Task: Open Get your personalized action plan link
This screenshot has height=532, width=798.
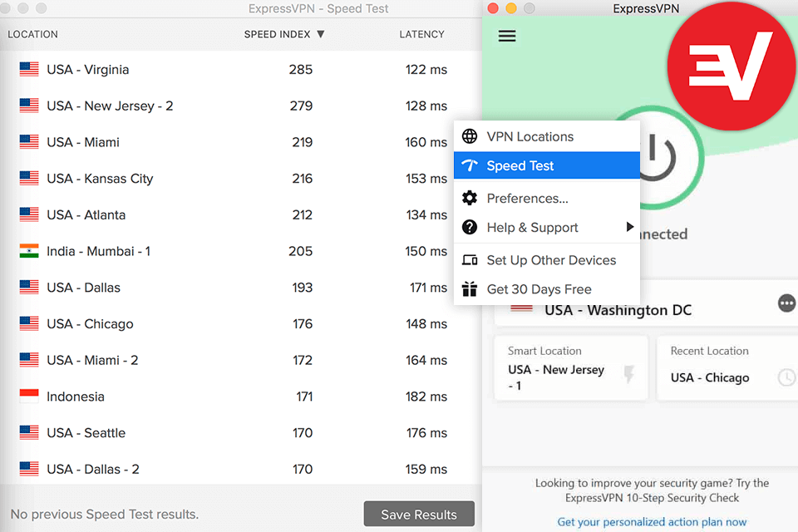Action: point(652,522)
